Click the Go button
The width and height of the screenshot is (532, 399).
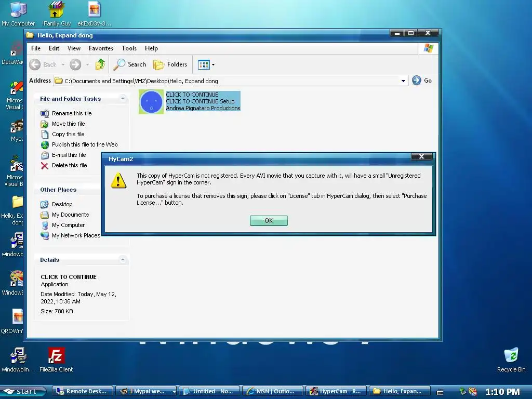tap(422, 81)
